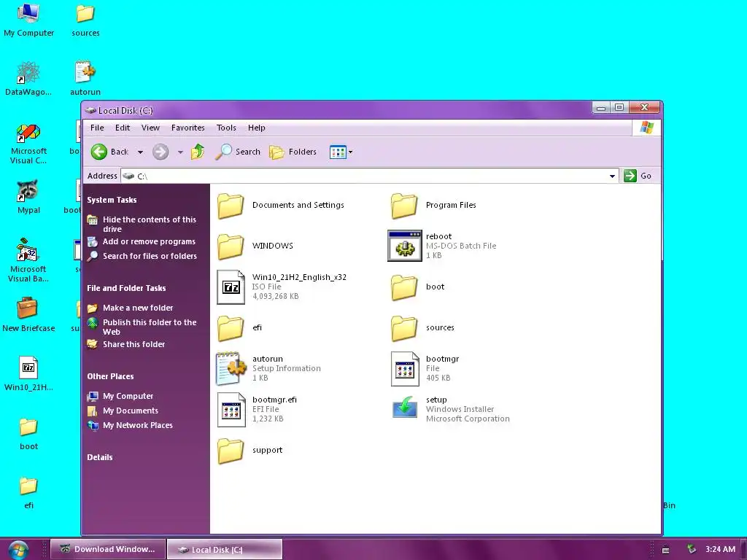Select My Computer desktop icon
Viewport: 747px width, 560px height.
(x=28, y=20)
